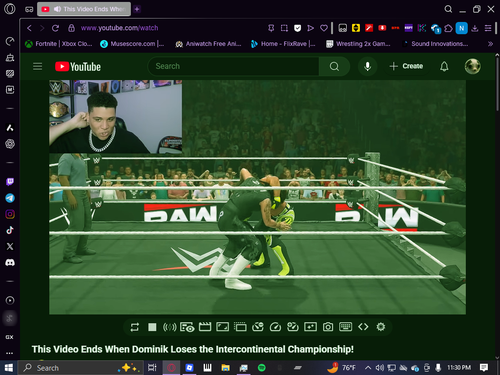Click the site lock security icon

[71, 28]
